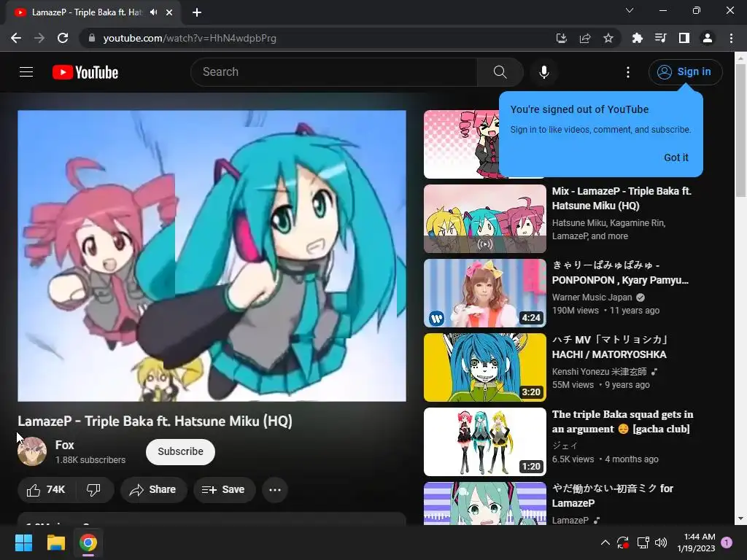Open the Windows Update tray icon
The width and height of the screenshot is (747, 560).
[623, 542]
